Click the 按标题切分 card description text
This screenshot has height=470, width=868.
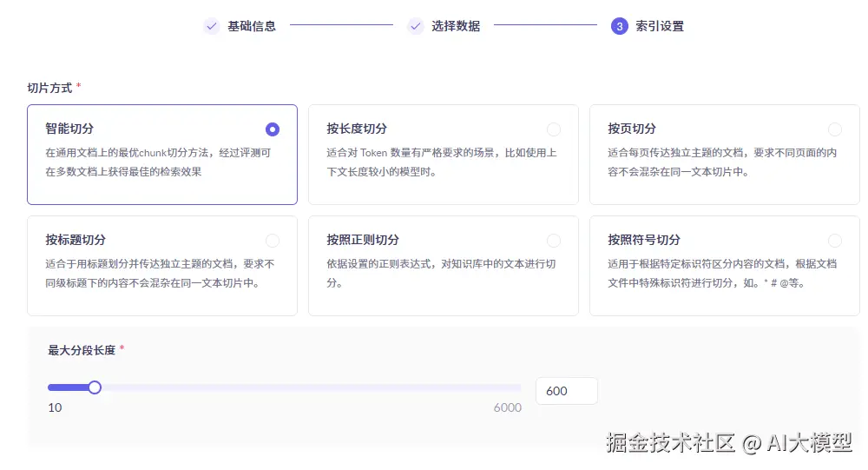[x=160, y=273]
